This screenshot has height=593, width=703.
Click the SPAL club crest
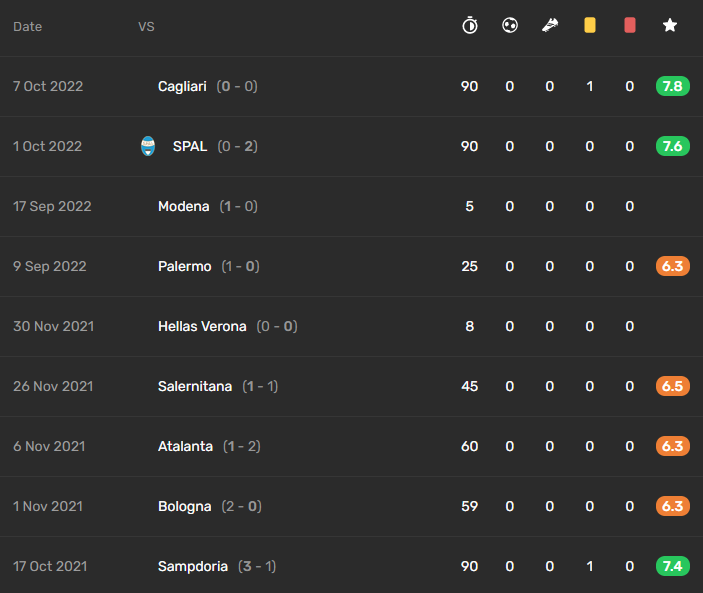[x=148, y=146]
